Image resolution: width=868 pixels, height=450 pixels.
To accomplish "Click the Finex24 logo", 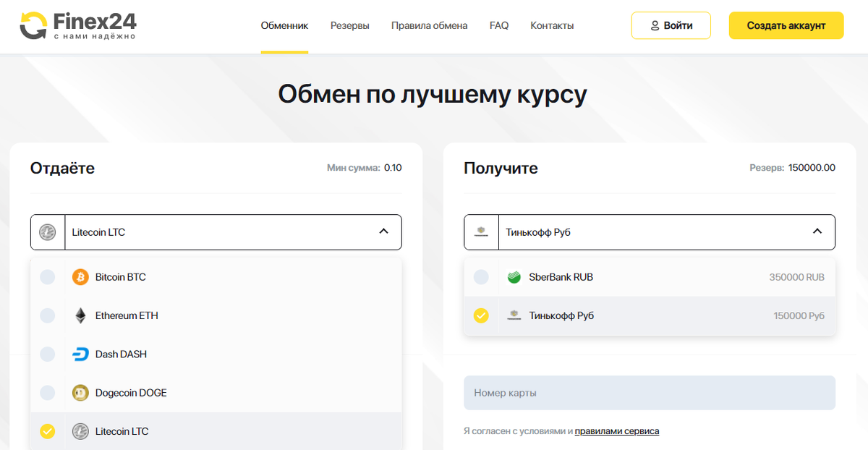I will click(x=77, y=25).
